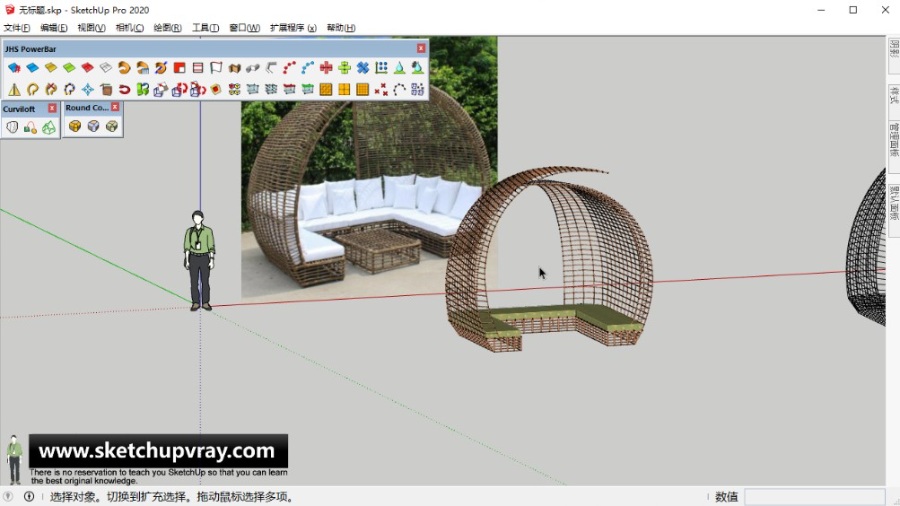Click the circled info icon in status bar
This screenshot has width=900, height=506.
tap(29, 497)
